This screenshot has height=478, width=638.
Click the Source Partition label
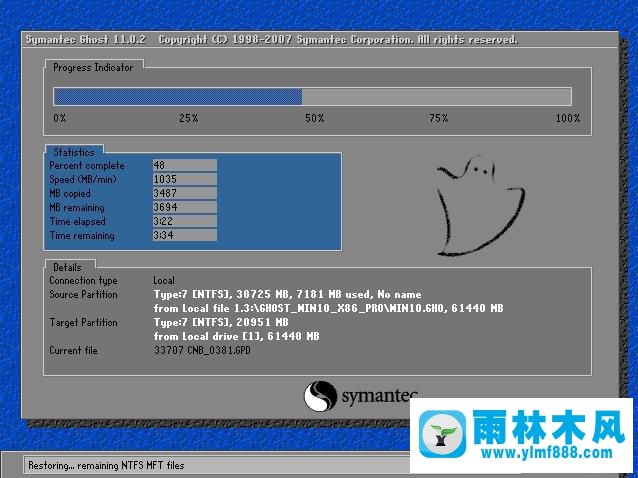83,295
